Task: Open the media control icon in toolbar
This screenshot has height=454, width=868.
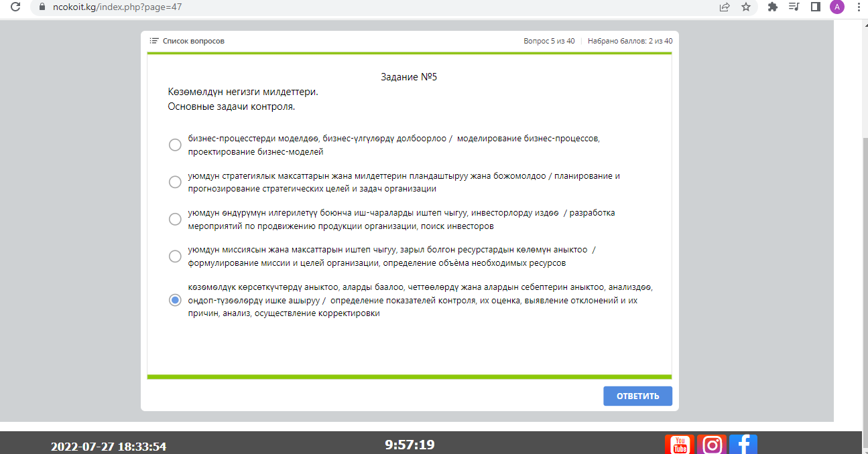Action: pos(794,7)
